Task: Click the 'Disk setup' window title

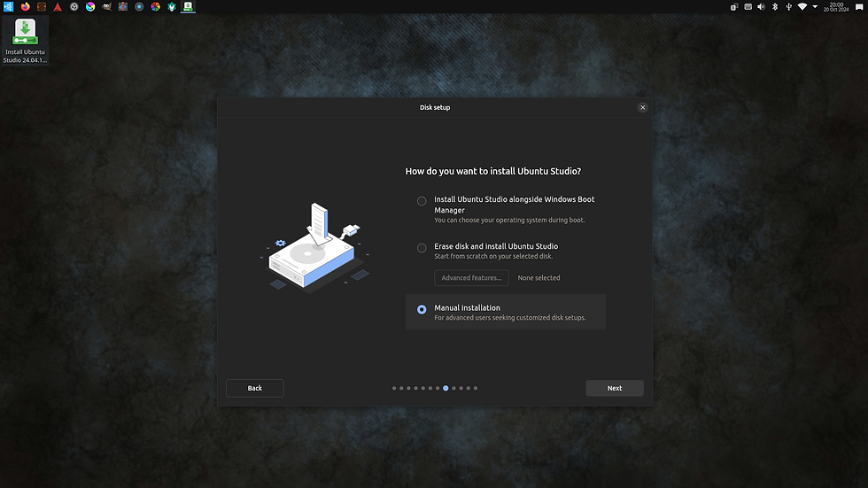Action: [x=435, y=107]
